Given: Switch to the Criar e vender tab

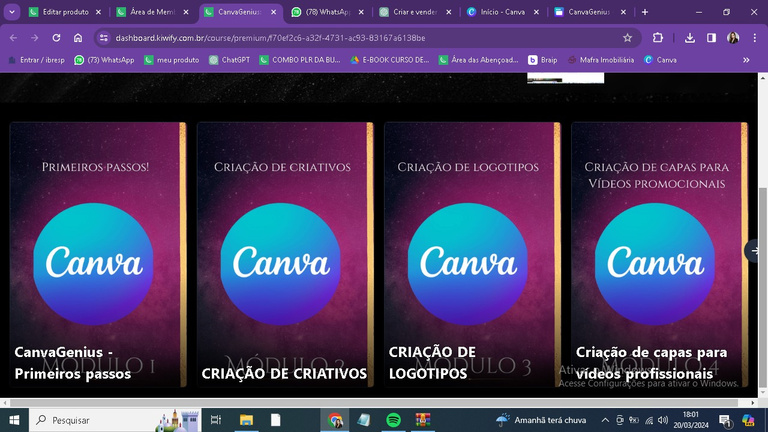Looking at the screenshot, I should [x=415, y=12].
